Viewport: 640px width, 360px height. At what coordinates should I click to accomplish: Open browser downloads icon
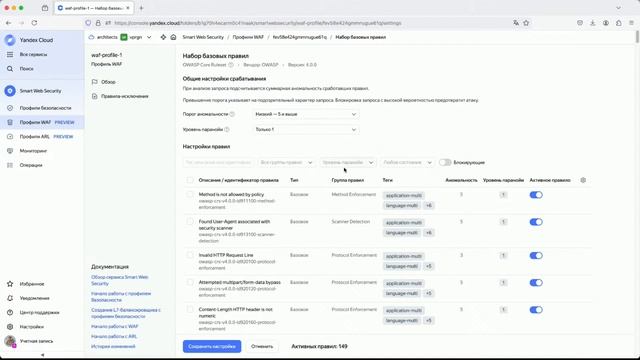593,23
